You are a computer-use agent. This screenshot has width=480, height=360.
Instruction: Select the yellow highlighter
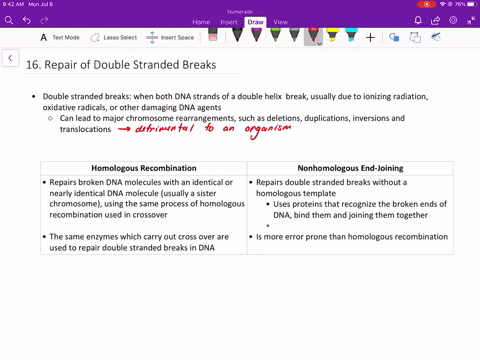(x=332, y=35)
